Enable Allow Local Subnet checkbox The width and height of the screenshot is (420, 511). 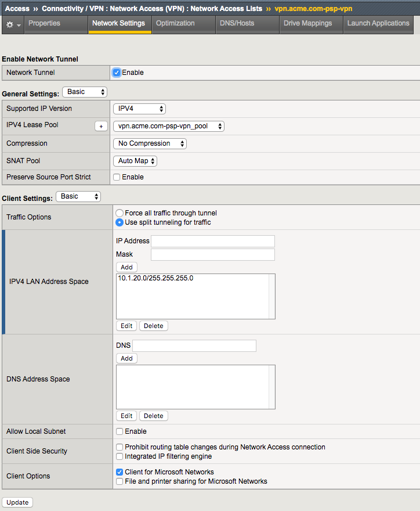[x=120, y=431]
